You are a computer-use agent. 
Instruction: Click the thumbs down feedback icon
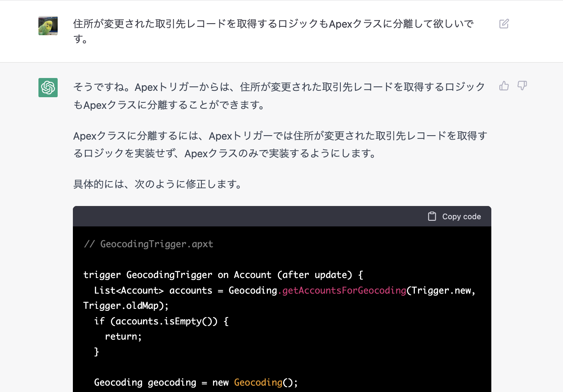click(522, 86)
